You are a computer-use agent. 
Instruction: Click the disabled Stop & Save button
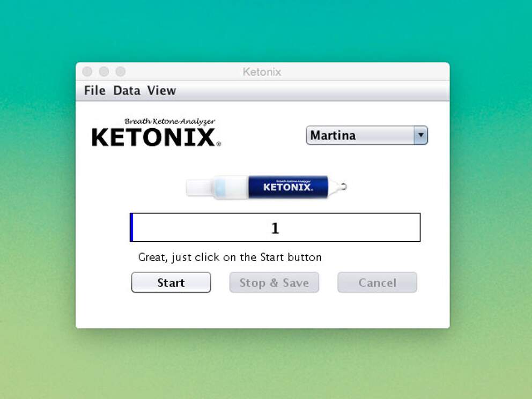274,282
